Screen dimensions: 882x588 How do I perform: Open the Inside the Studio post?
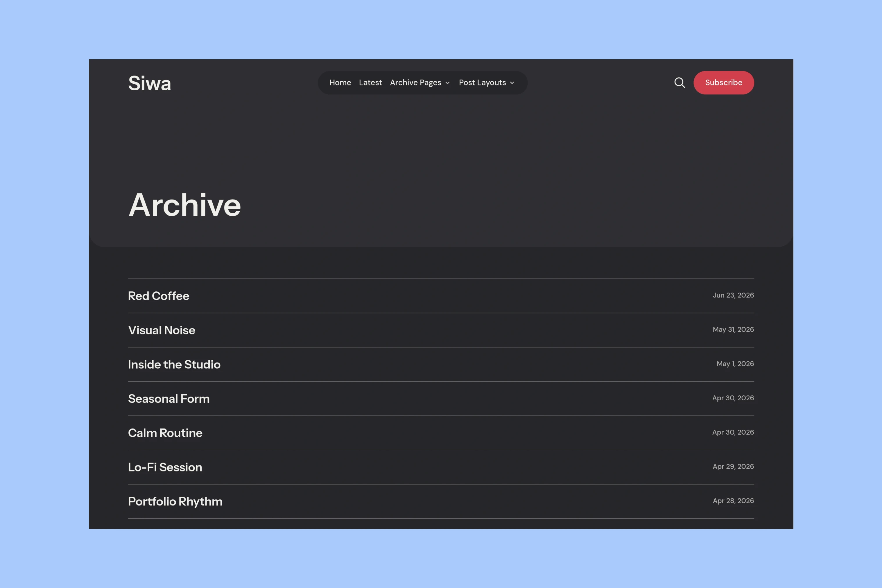coord(174,364)
